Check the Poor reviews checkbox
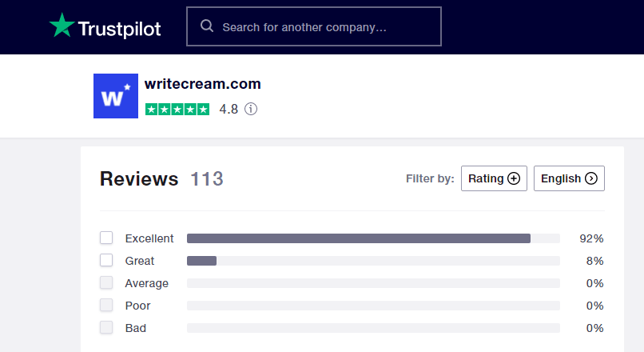This screenshot has height=352, width=644. [x=106, y=305]
